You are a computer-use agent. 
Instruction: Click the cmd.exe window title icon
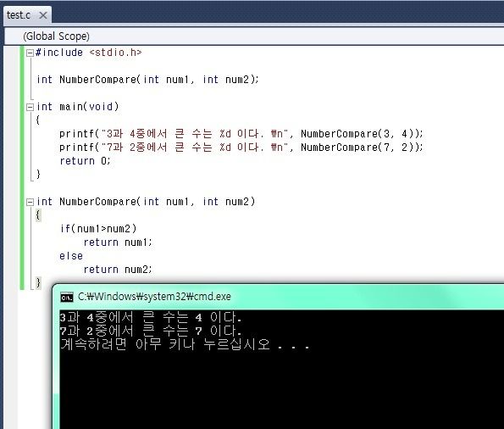(x=67, y=298)
